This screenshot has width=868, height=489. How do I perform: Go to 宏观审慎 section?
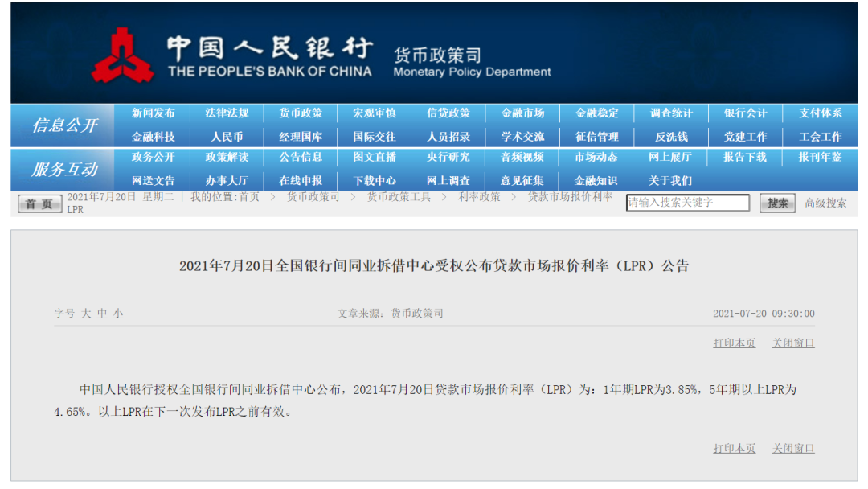point(375,113)
